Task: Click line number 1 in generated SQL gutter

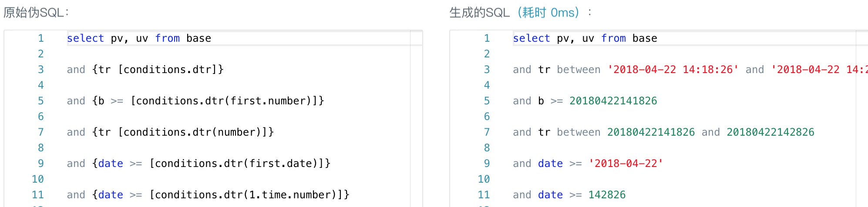Action: [487, 38]
